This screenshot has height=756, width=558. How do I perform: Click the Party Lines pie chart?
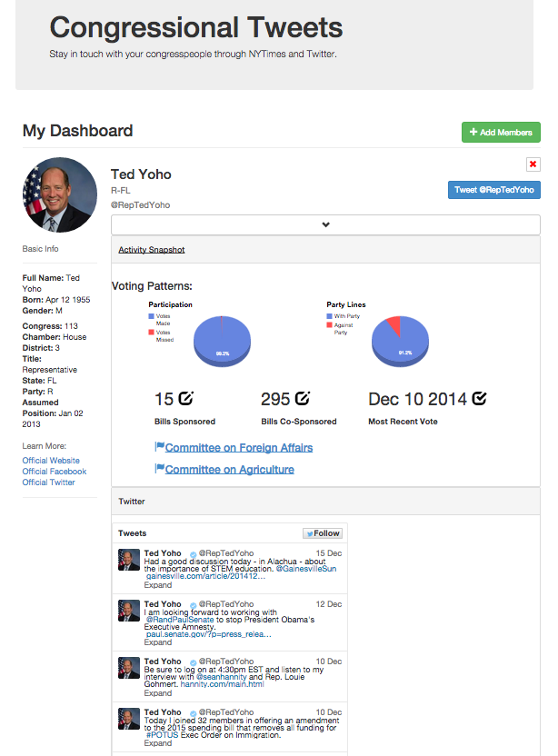(400, 341)
